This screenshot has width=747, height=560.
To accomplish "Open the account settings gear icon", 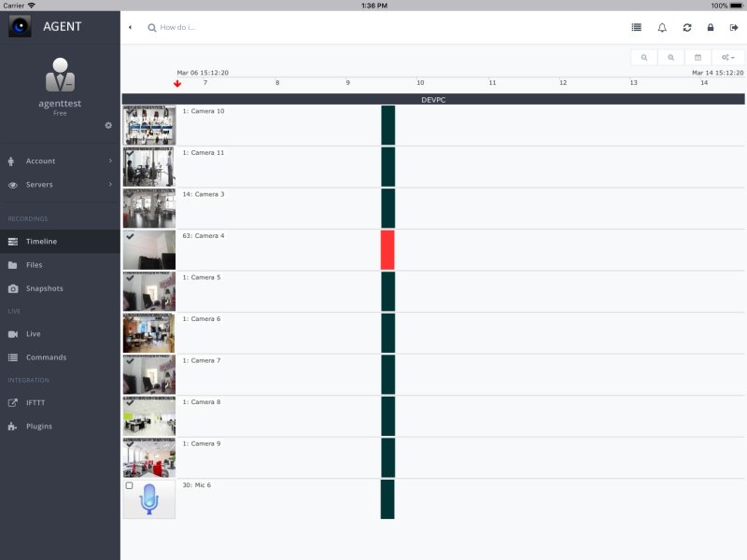I will (x=108, y=125).
